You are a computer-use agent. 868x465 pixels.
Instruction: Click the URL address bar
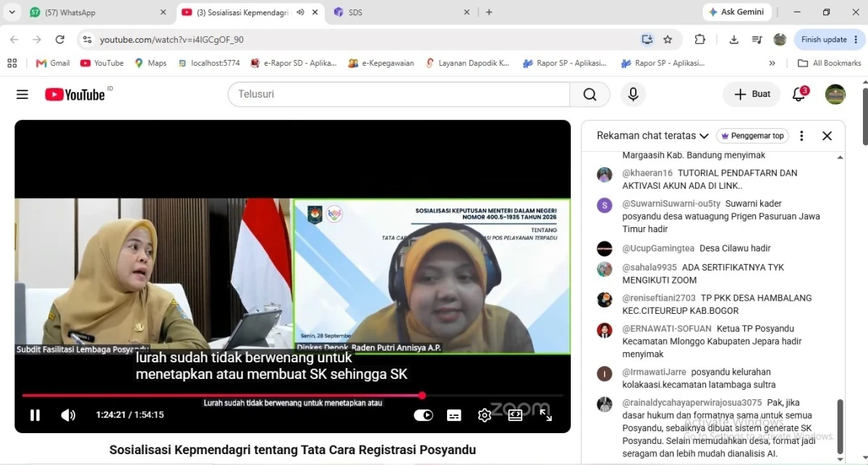click(362, 40)
